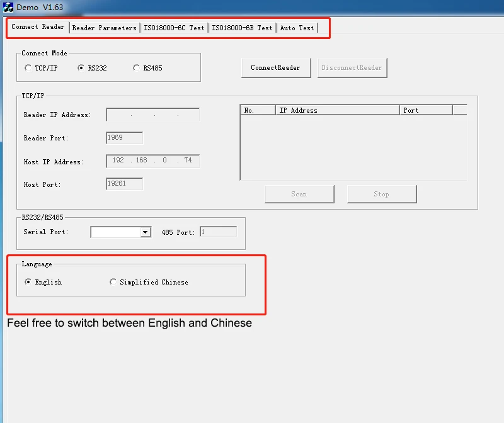Select RS485 connect mode
The image size is (504, 423).
pos(148,68)
